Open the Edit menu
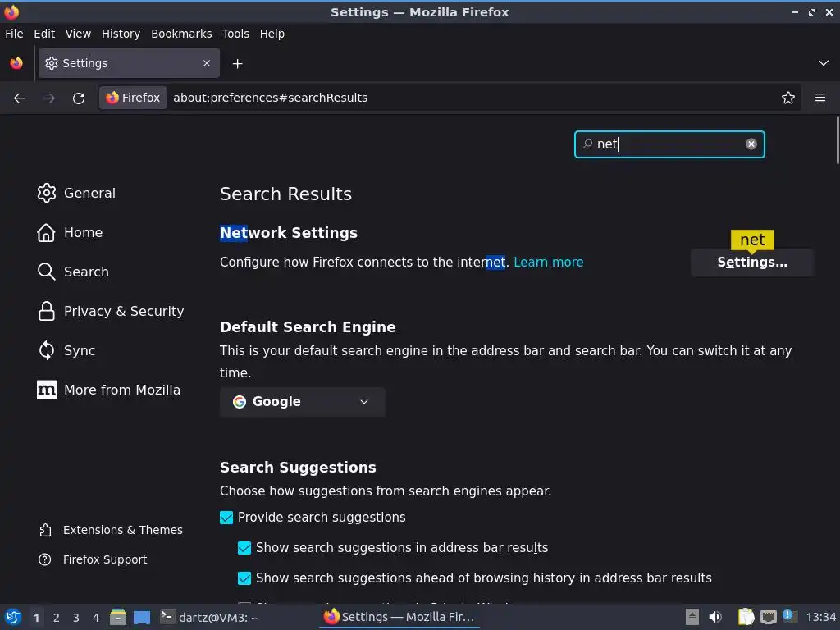Viewport: 840px width, 630px height. tap(44, 34)
